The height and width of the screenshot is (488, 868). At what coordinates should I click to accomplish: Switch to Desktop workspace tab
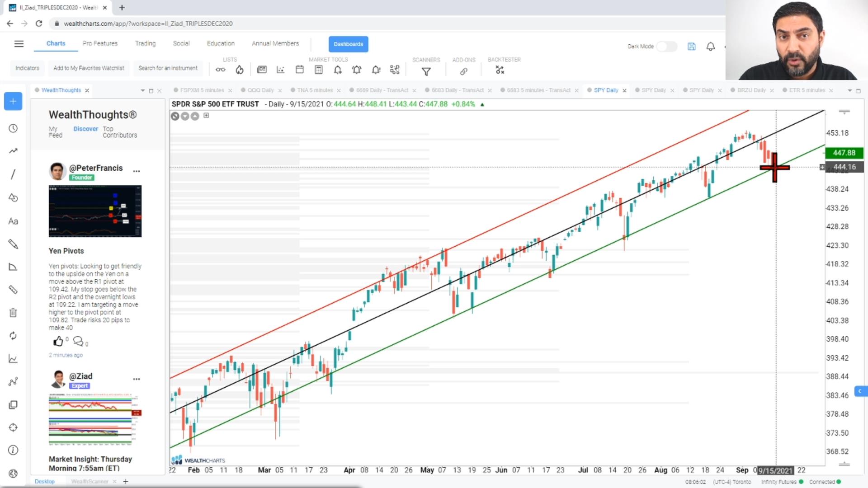(45, 482)
